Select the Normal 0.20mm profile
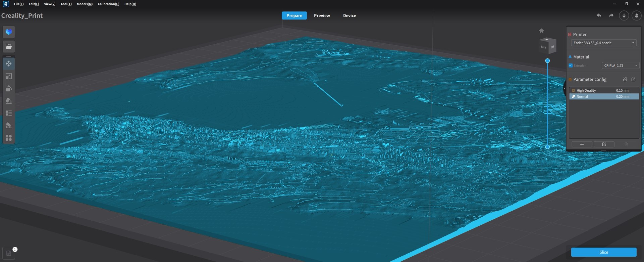Screen dimensions: 644x262 pos(604,96)
